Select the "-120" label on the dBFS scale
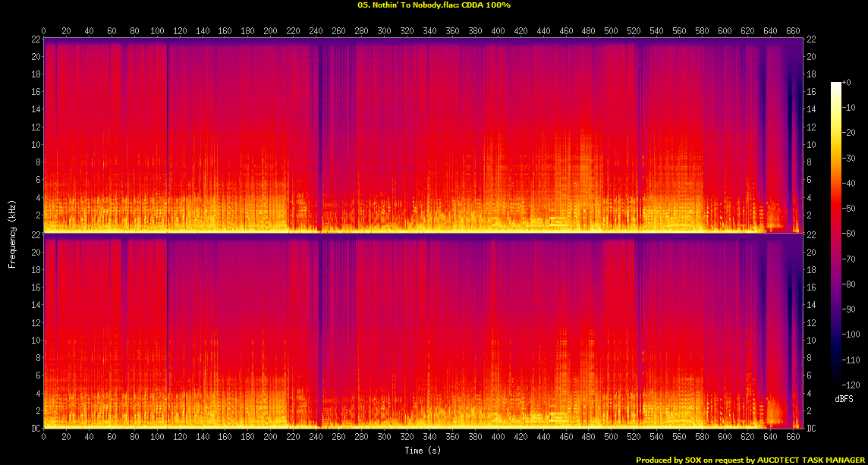 (850, 385)
